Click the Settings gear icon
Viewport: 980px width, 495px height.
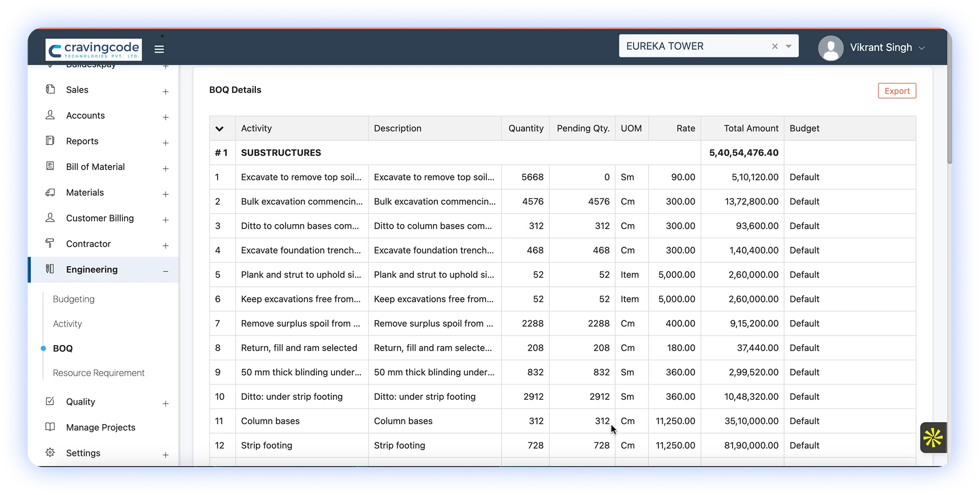pyautogui.click(x=50, y=453)
